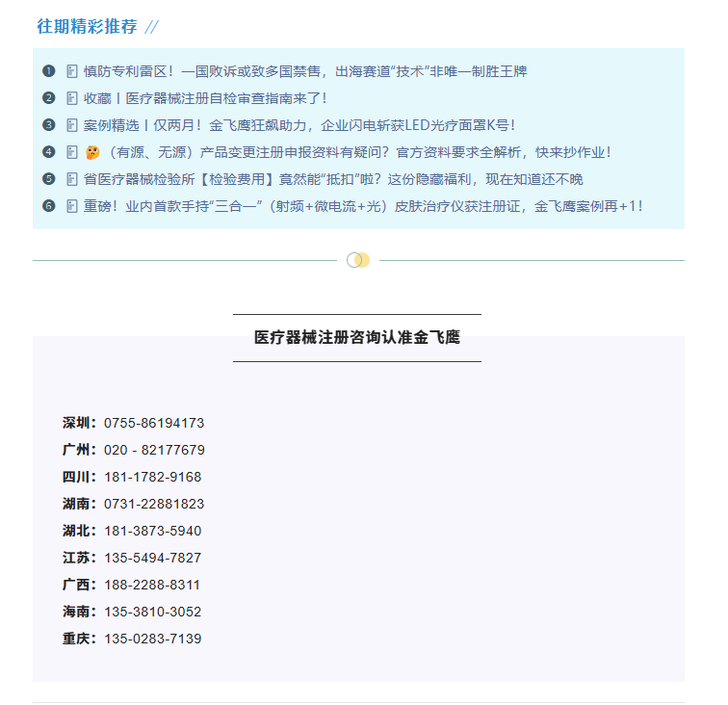The width and height of the screenshot is (728, 705).
Task: Click the 医疗器械注册咨询认准金飞鹰 heading
Action: (x=357, y=337)
